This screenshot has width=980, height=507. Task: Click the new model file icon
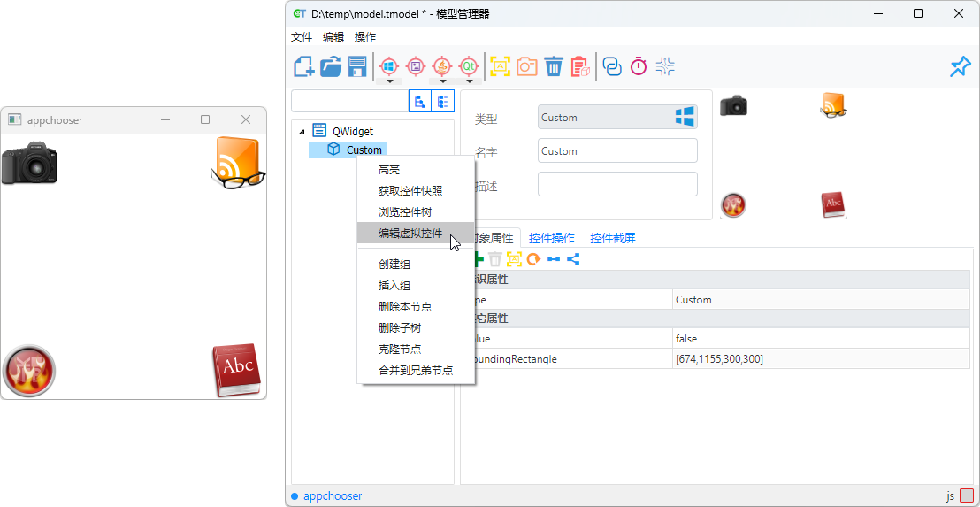tap(304, 66)
